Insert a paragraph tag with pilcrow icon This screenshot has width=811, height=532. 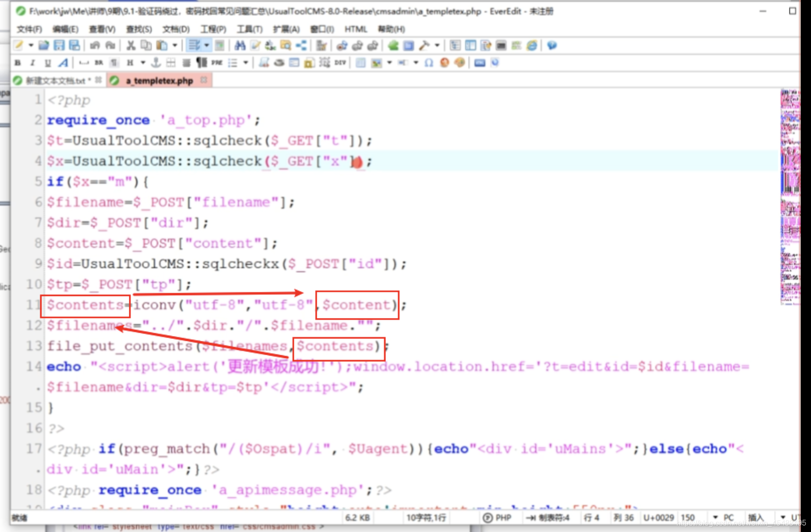pos(114,62)
